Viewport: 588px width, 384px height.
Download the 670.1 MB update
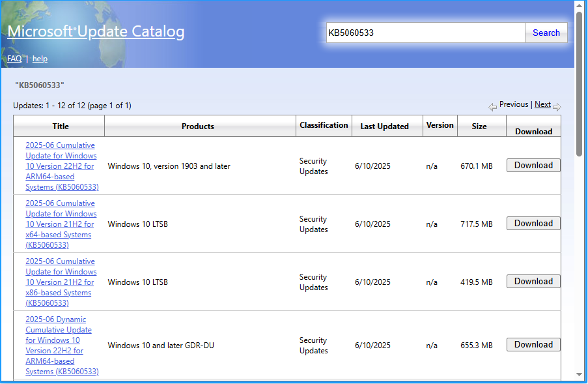(533, 165)
